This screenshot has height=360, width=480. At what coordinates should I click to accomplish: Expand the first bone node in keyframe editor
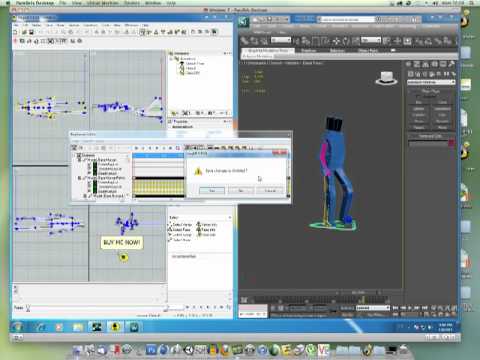pyautogui.click(x=80, y=160)
